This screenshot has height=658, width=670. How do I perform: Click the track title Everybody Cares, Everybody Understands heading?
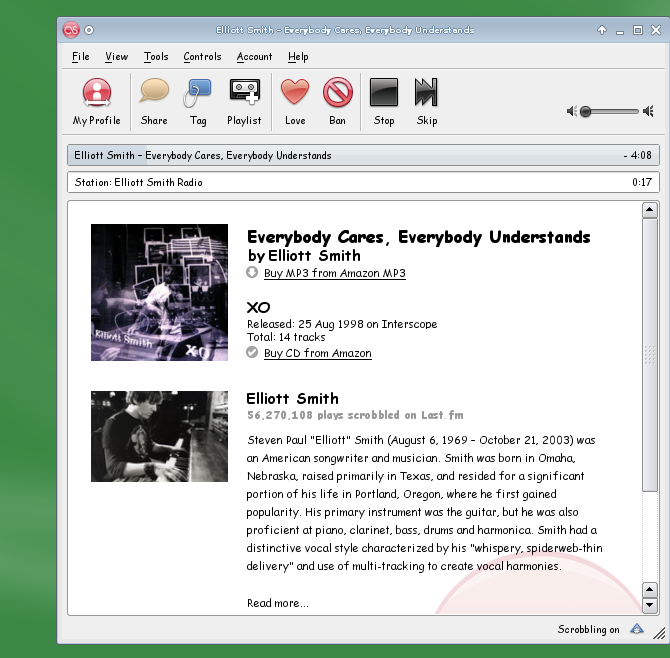(418, 237)
